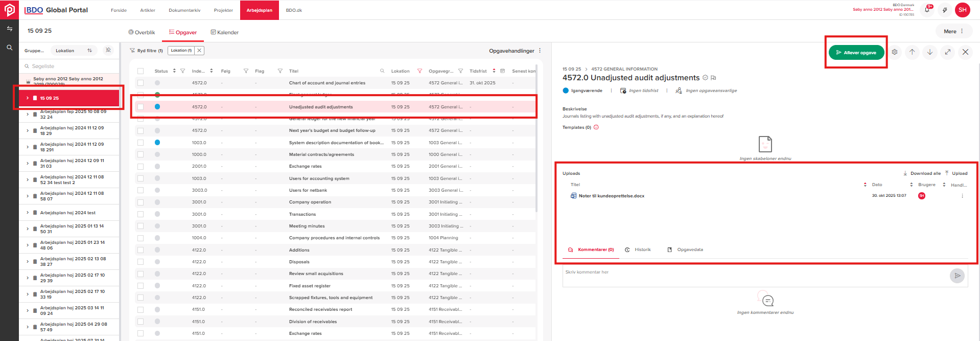This screenshot has height=341, width=980.
Task: Open the Kalender tab
Action: 225,32
